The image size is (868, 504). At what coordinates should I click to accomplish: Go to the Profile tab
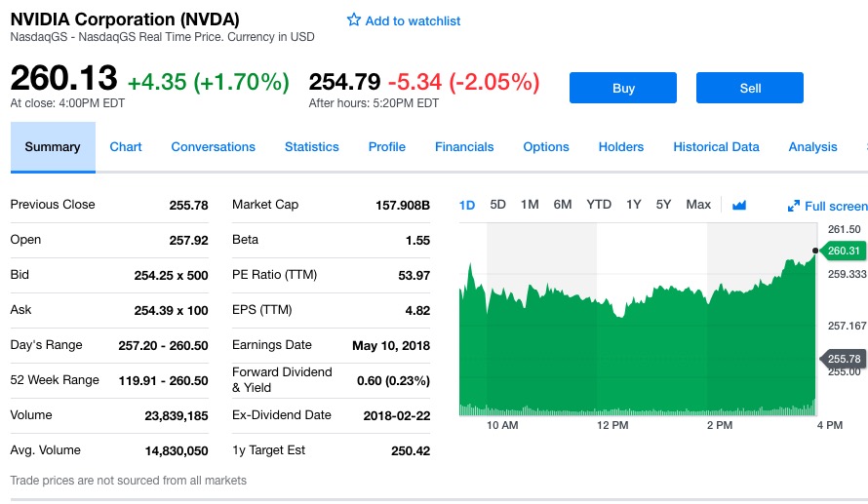click(387, 147)
